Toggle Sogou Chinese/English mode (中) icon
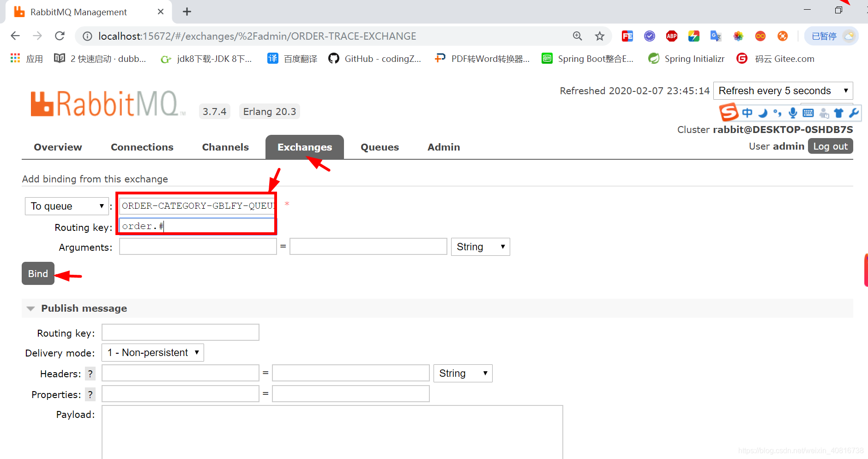 [747, 113]
